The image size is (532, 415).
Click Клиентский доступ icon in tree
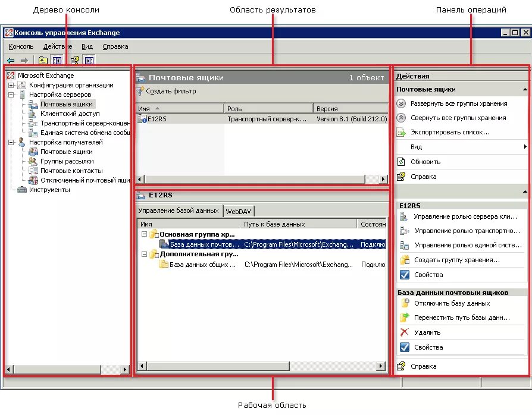coord(33,114)
